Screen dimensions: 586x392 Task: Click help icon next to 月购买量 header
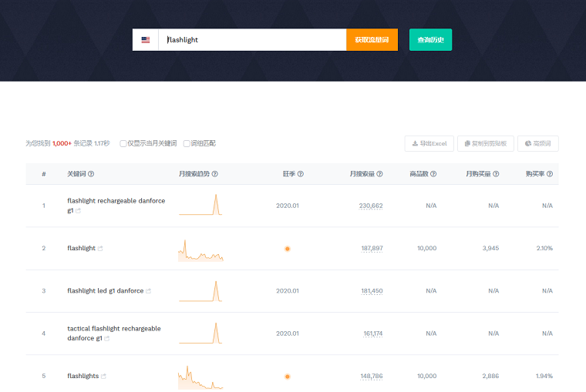(x=496, y=174)
